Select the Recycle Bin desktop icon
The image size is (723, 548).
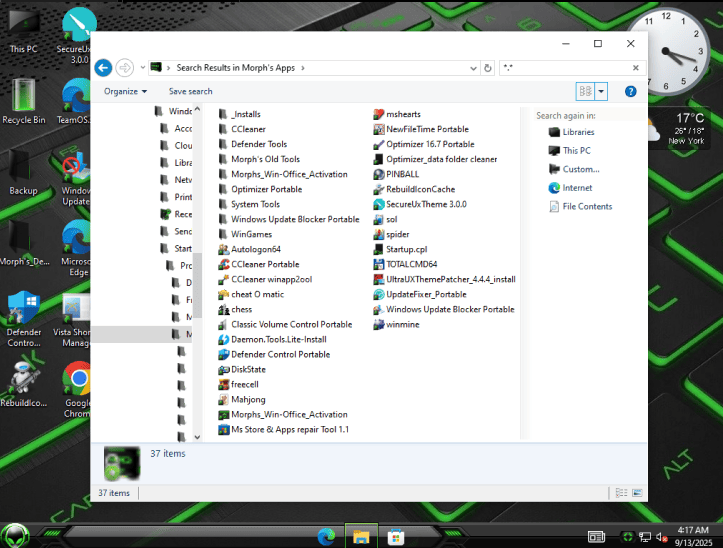(x=24, y=100)
